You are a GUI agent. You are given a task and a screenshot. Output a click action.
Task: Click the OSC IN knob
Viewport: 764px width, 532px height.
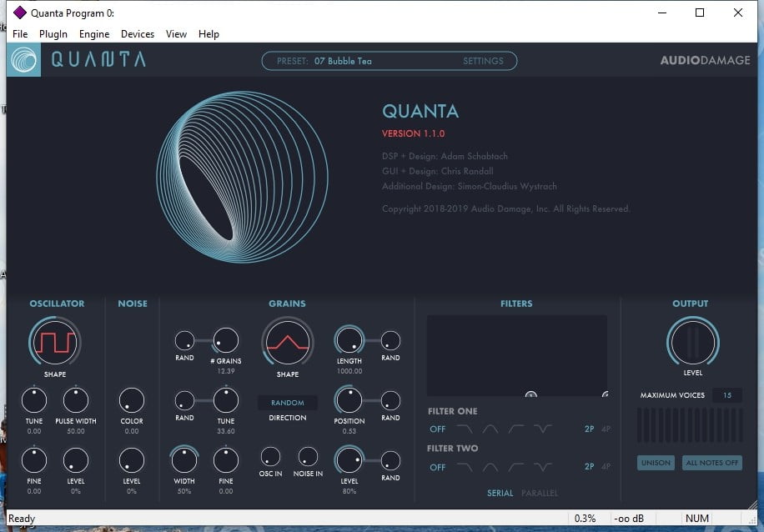click(270, 456)
